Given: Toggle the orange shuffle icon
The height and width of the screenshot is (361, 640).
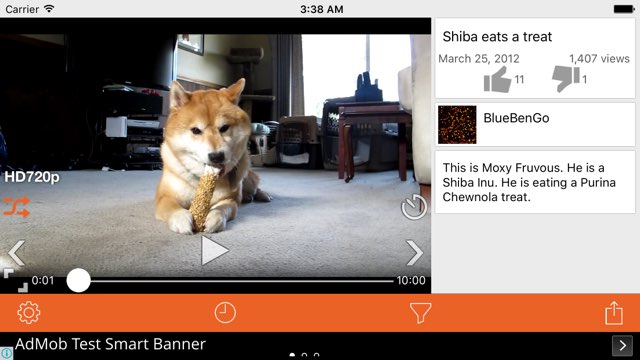Looking at the screenshot, I should [17, 207].
